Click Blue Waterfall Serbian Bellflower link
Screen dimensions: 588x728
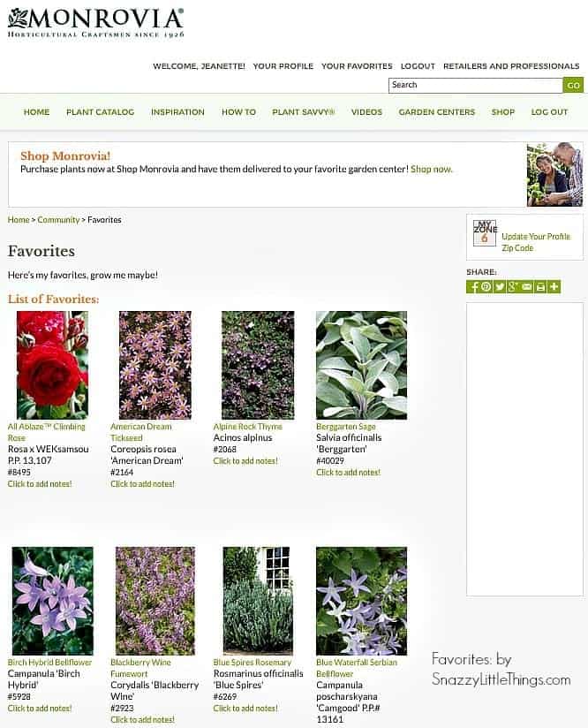click(x=357, y=668)
